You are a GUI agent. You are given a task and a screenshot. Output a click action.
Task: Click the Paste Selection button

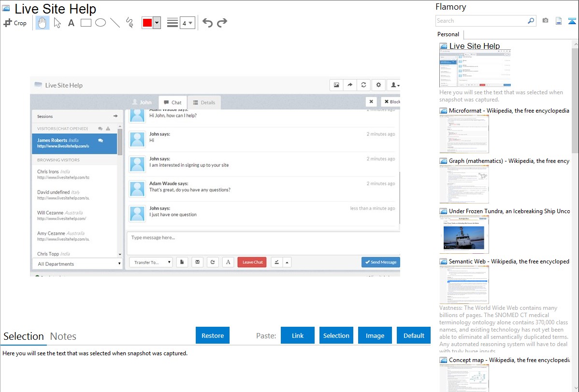click(336, 335)
